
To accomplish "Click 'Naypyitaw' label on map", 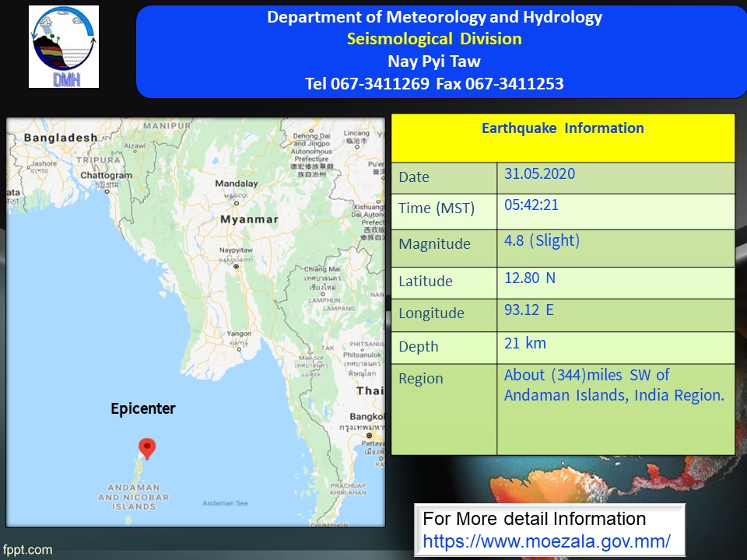I will tap(236, 250).
